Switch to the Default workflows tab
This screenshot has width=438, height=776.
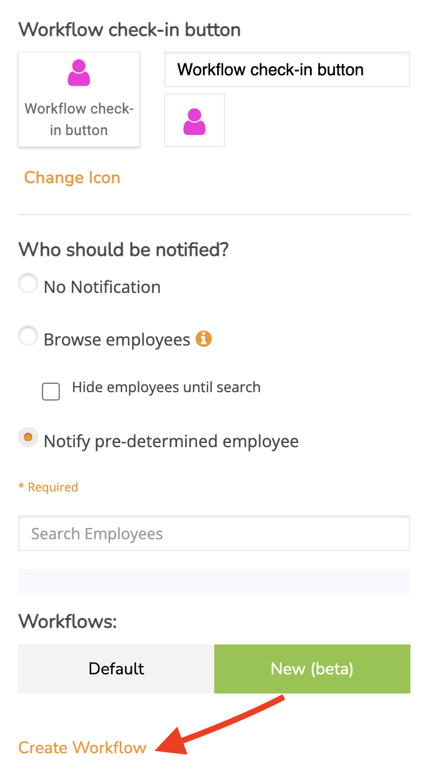point(116,669)
